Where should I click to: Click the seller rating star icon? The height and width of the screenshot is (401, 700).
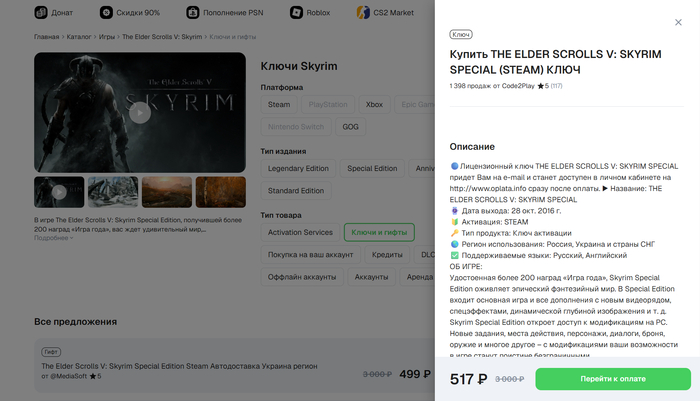coord(540,86)
